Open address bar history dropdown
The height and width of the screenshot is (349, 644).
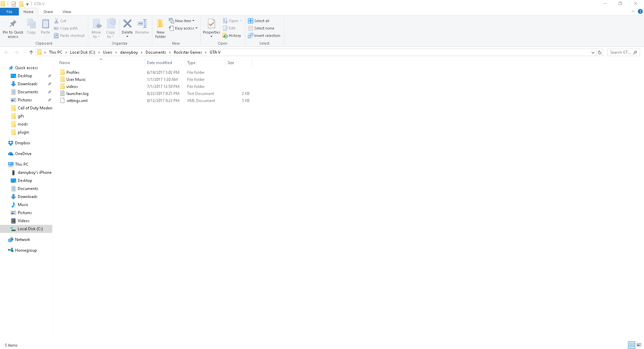(593, 52)
